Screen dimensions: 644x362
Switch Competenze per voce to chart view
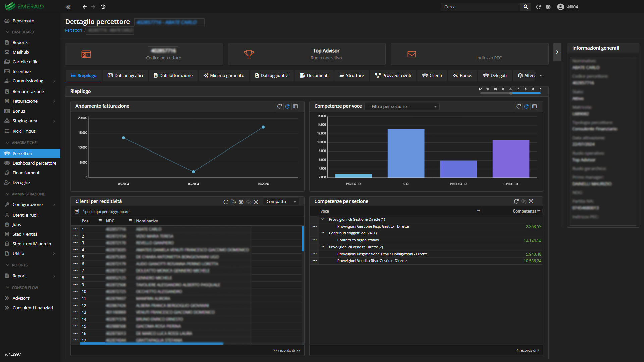pos(527,106)
